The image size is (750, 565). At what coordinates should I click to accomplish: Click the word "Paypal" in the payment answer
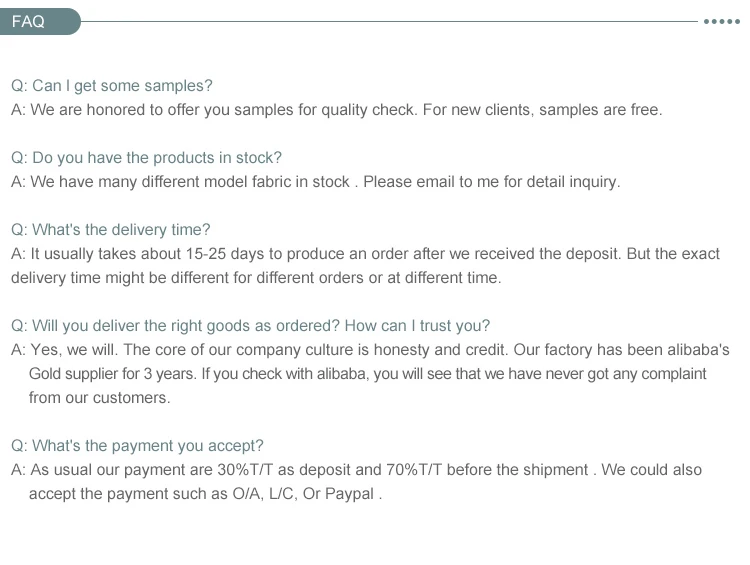[349, 494]
